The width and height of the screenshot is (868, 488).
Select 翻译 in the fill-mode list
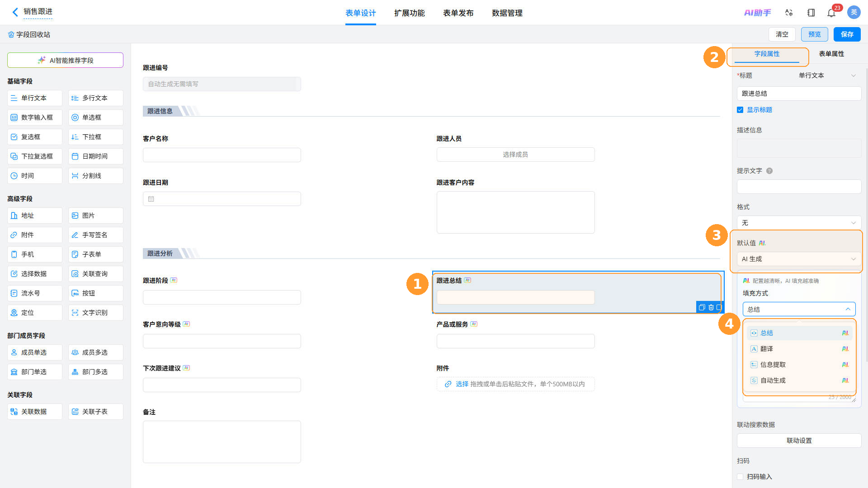point(799,349)
